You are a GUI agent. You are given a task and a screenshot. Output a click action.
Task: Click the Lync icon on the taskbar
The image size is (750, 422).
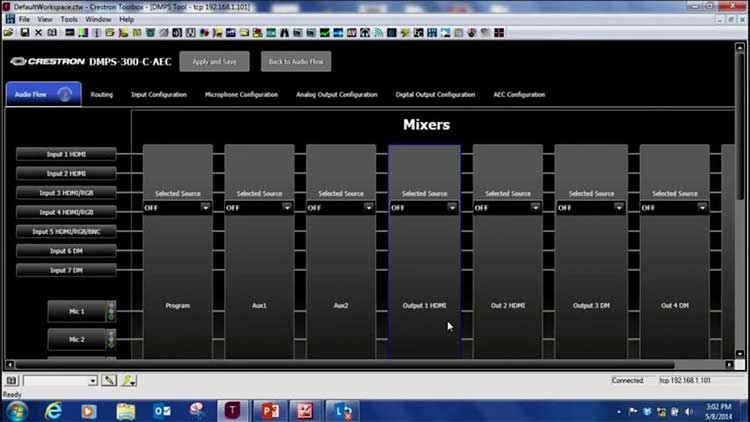coord(342,411)
